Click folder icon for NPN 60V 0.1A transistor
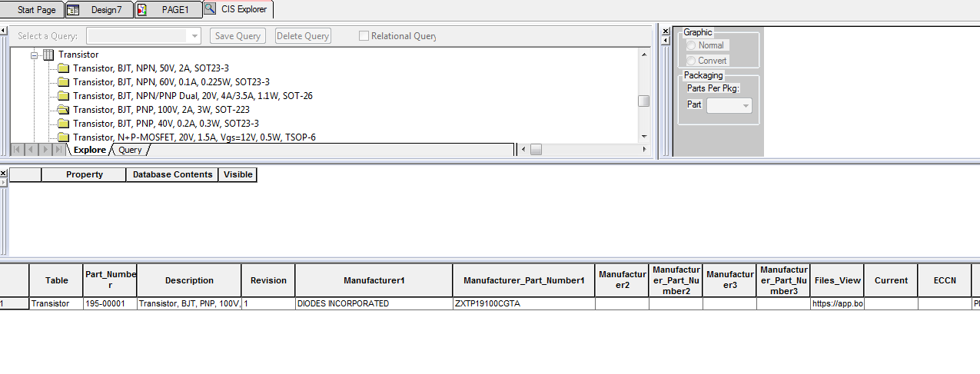 click(x=63, y=82)
